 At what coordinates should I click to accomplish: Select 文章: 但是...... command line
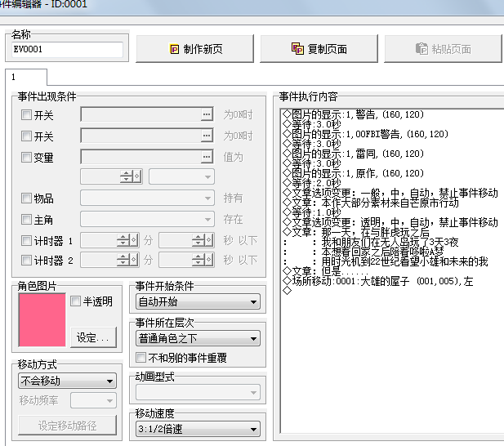pos(325,271)
